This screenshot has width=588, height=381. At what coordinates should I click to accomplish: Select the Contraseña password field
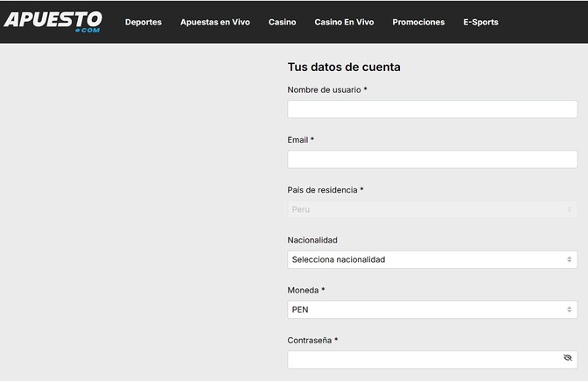click(423, 360)
